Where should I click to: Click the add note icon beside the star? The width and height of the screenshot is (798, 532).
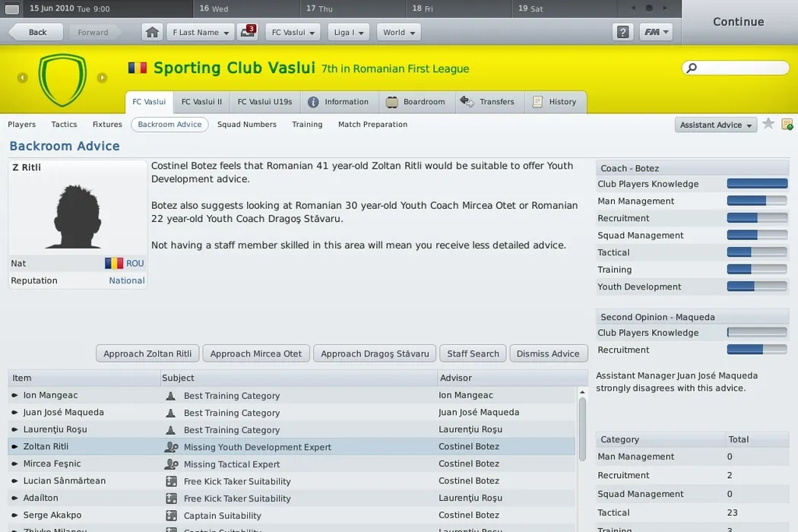pos(787,124)
